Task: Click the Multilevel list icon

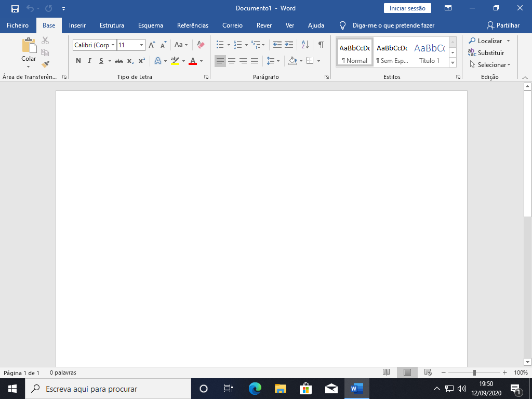Action: (256, 45)
